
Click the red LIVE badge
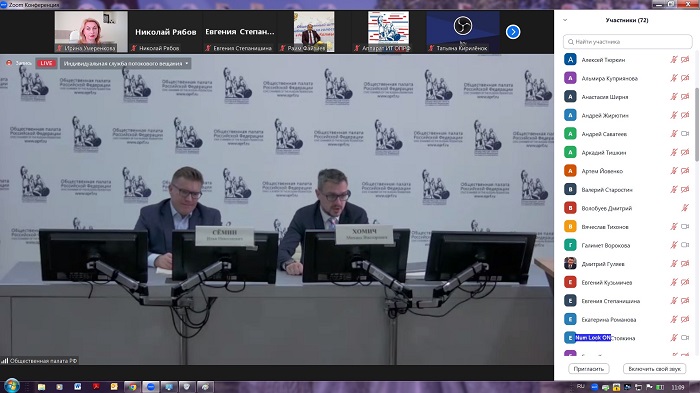pos(46,63)
